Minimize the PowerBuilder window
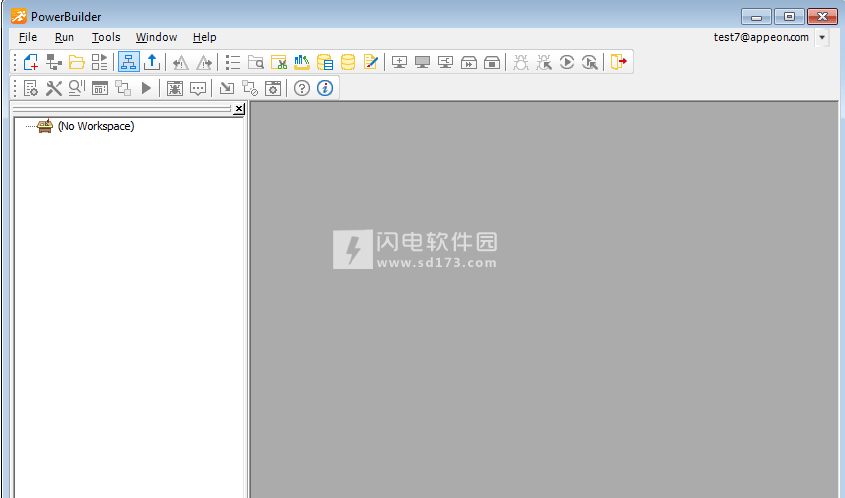The width and height of the screenshot is (845, 498). (x=756, y=17)
